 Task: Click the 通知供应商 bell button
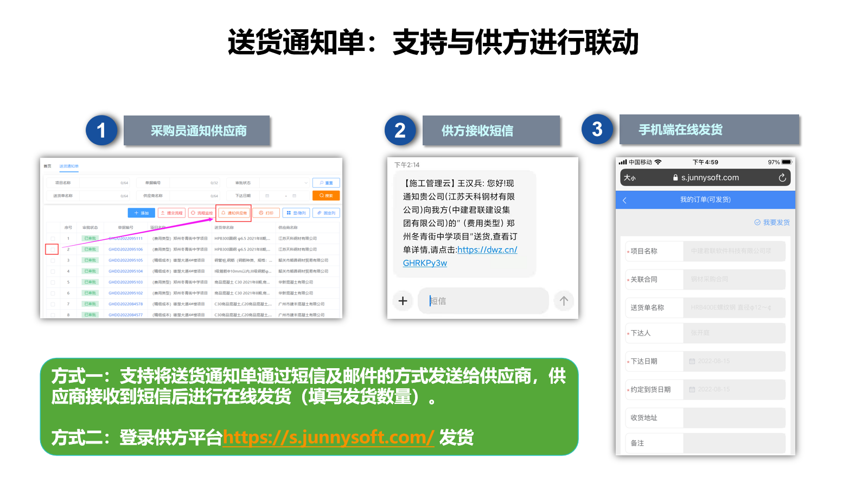[234, 213]
